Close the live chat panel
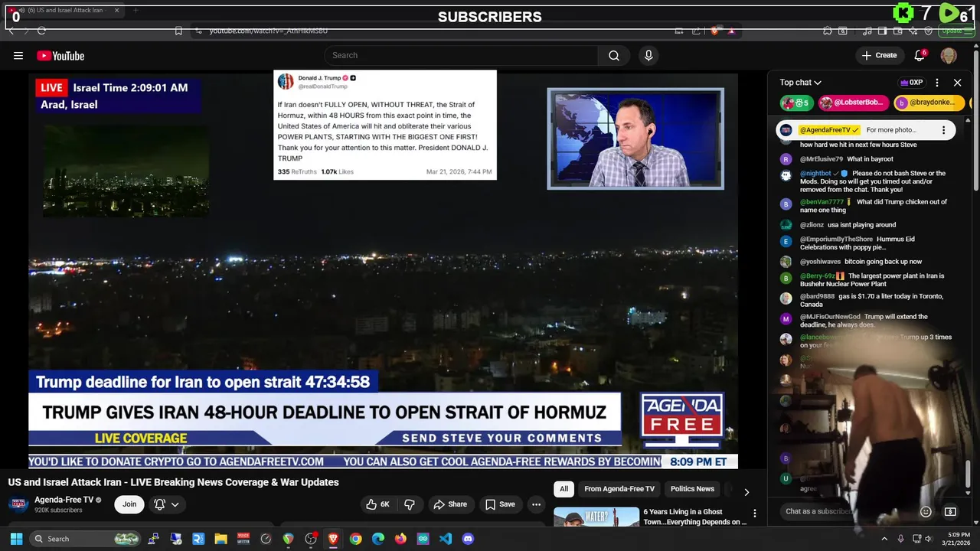Screen dimensions: 980x551 [957, 83]
